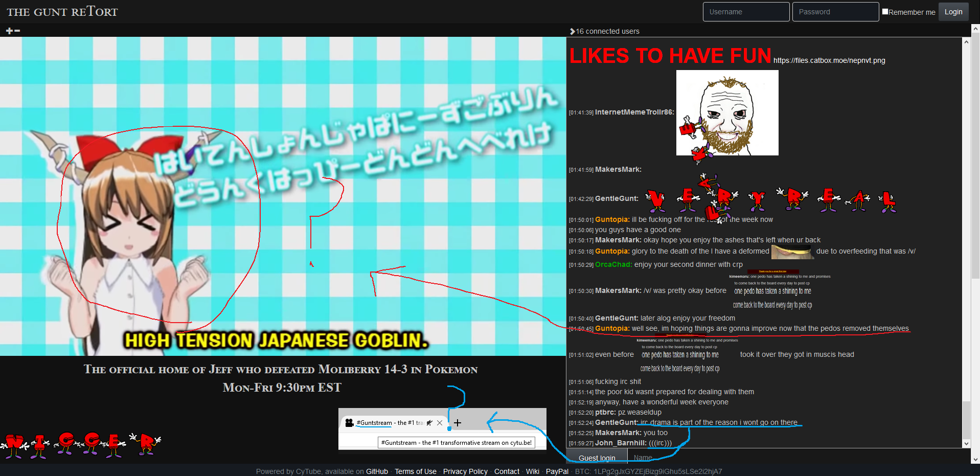This screenshot has height=476, width=980.
Task: Shrink the video with the minus icon
Action: (x=17, y=31)
